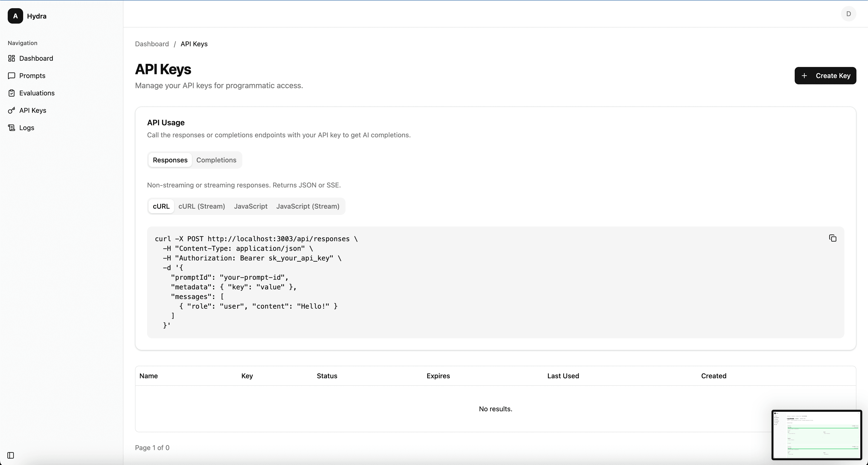Click the plus icon on Create Key
The width and height of the screenshot is (868, 465).
click(x=804, y=76)
